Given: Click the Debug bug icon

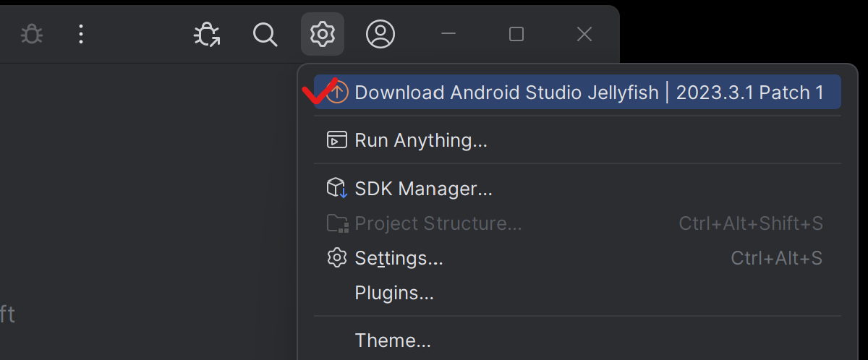Looking at the screenshot, I should [x=32, y=34].
